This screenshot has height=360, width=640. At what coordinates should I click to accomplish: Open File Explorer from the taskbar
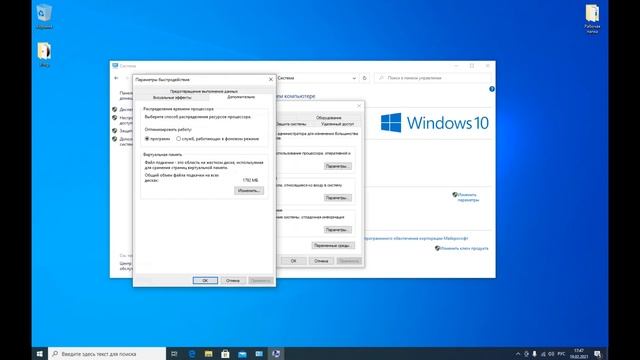coord(209,354)
